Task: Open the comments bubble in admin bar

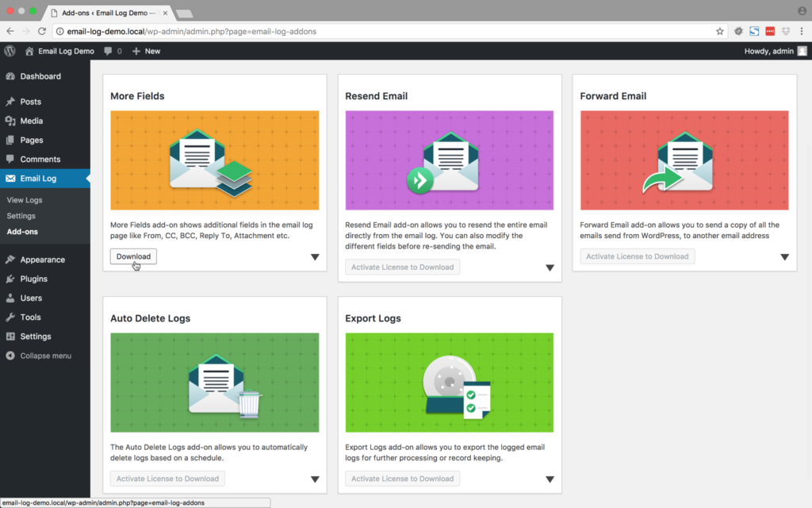Action: pyautogui.click(x=108, y=51)
